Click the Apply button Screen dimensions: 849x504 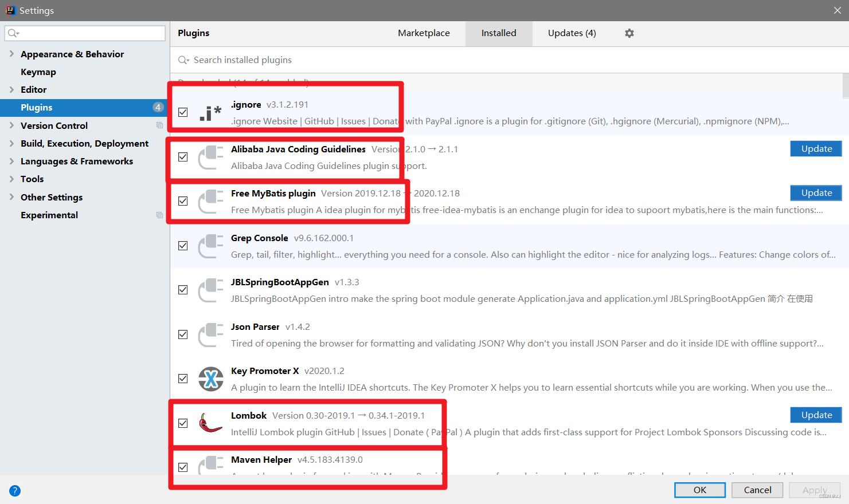pos(815,490)
